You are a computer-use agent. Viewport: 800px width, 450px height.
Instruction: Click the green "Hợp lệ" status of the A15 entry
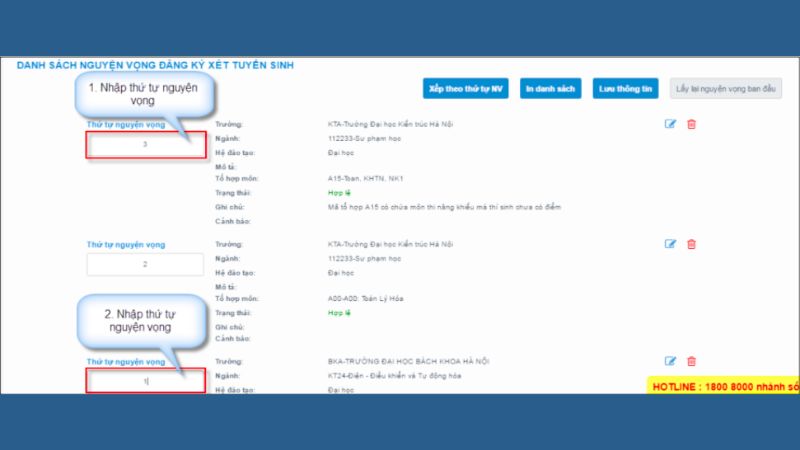pos(339,192)
